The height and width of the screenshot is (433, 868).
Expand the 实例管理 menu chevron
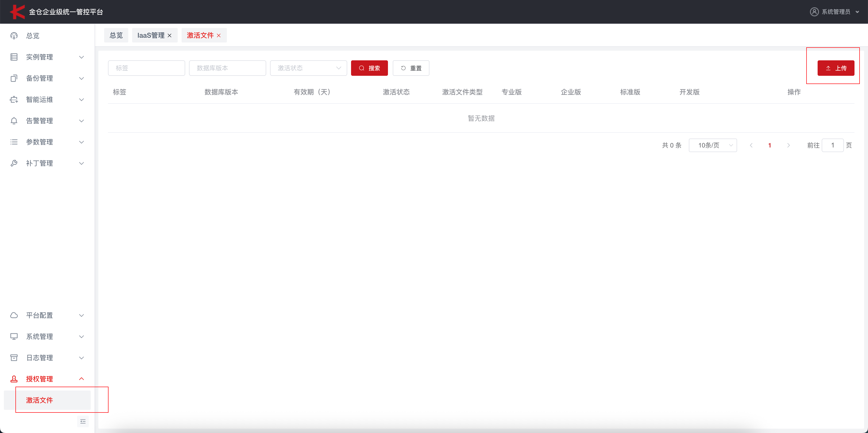click(81, 57)
